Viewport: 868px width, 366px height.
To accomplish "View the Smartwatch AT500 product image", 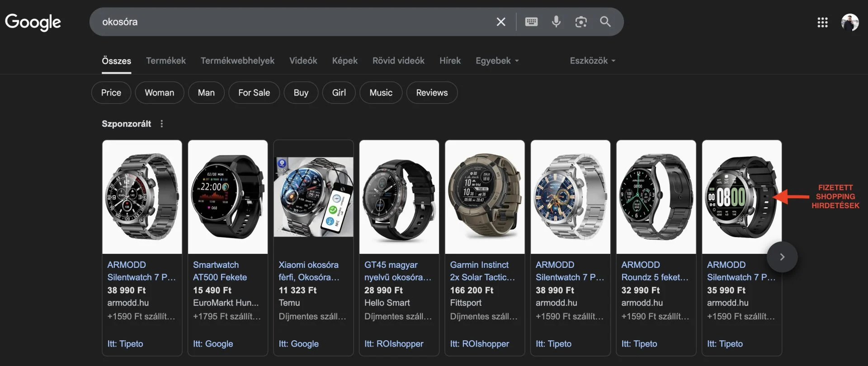I will pyautogui.click(x=228, y=197).
